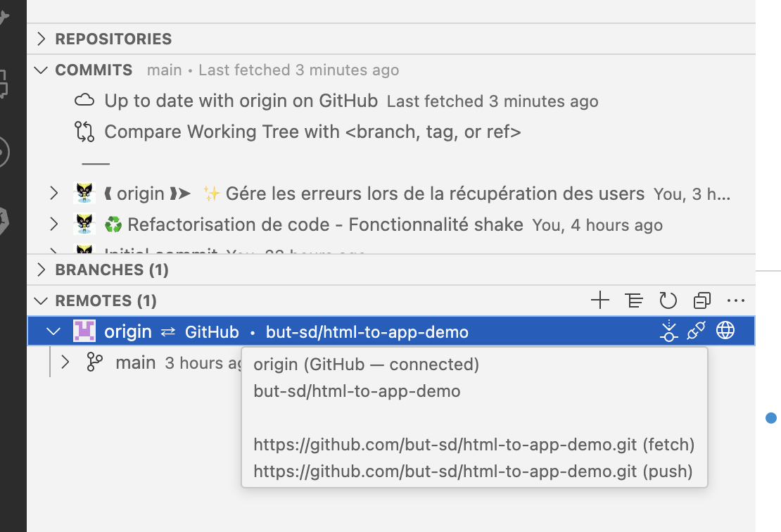The image size is (781, 532).
Task: Click the avatar of the Refactorisation commit
Action: 84,224
